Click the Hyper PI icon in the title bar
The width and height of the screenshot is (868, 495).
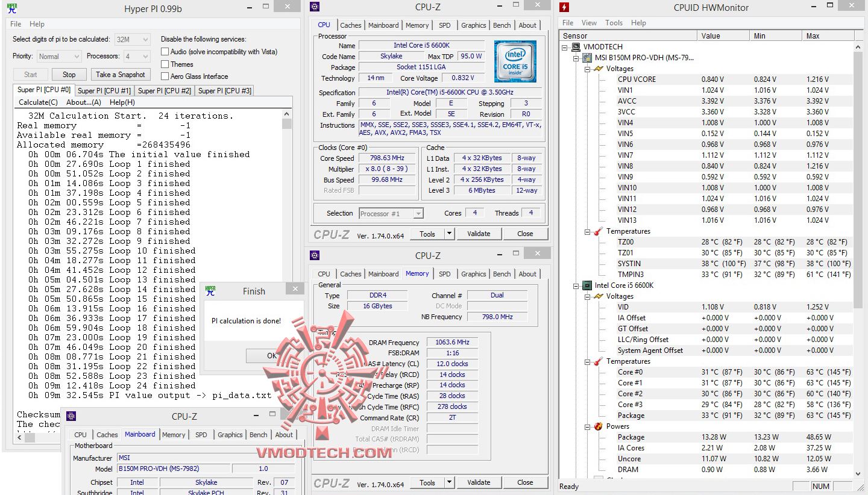coord(12,7)
